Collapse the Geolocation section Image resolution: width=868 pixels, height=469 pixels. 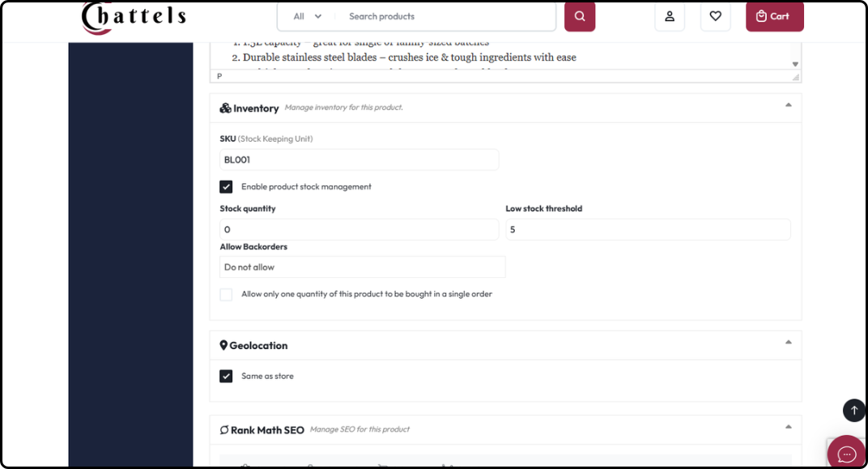pos(789,342)
